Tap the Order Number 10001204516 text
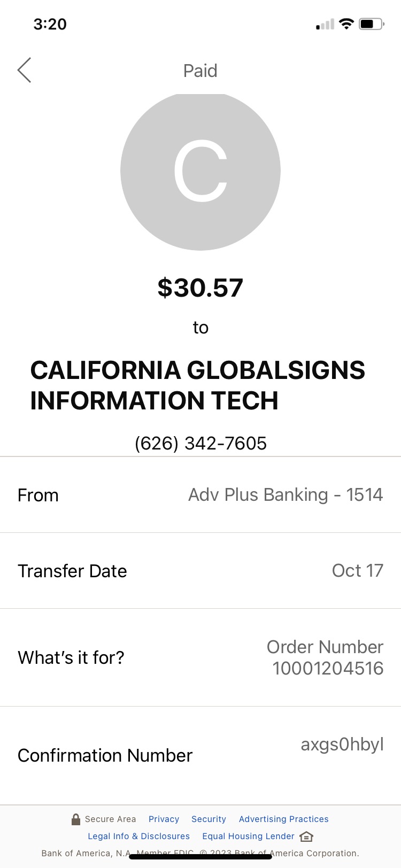 click(325, 657)
